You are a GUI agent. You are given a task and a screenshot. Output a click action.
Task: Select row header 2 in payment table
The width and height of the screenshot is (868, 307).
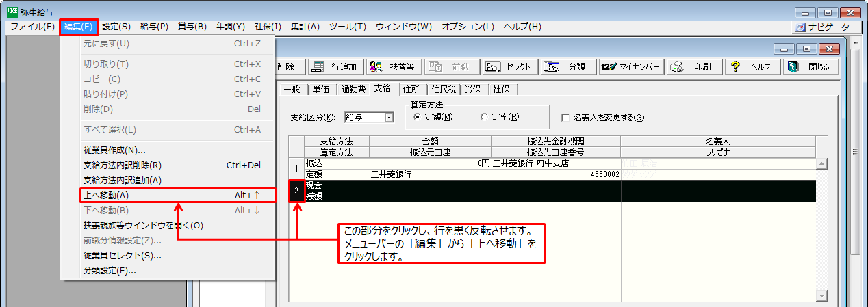(x=296, y=191)
